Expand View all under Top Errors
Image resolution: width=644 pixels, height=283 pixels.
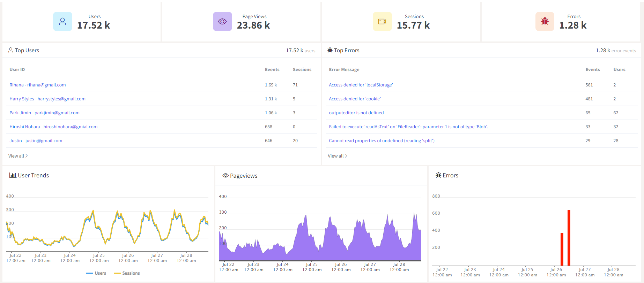(x=337, y=156)
